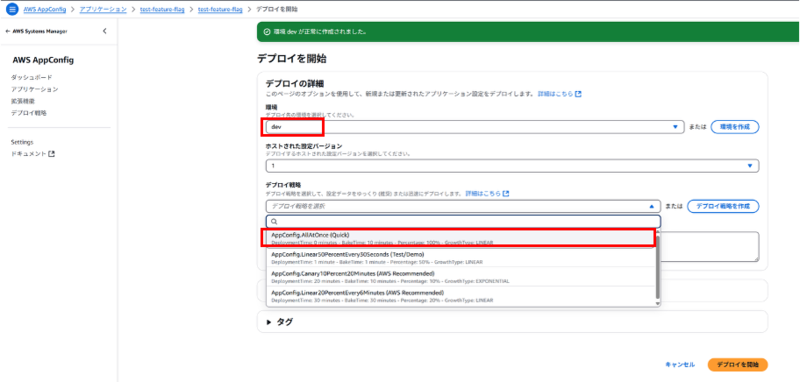This screenshot has height=382, width=800.
Task: Open the 環境 dropdown showing dev
Action: (474, 126)
